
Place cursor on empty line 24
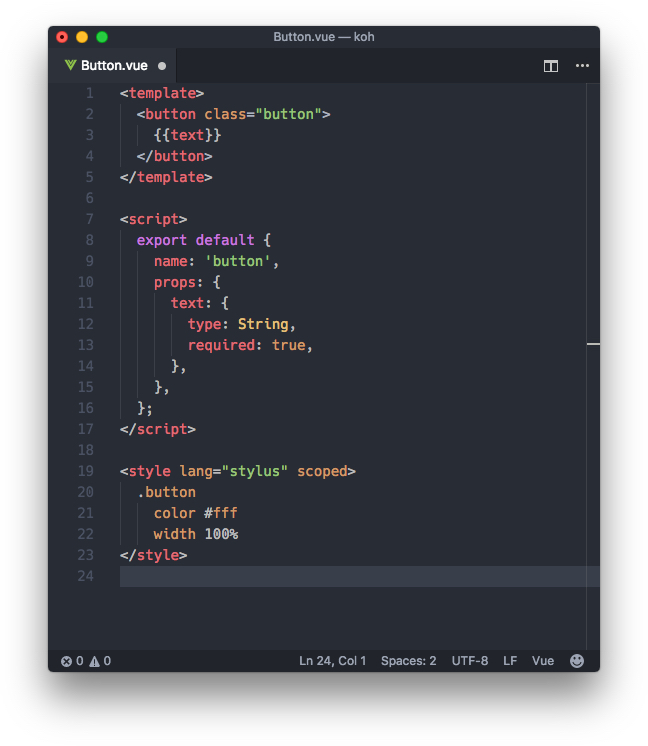point(353,576)
